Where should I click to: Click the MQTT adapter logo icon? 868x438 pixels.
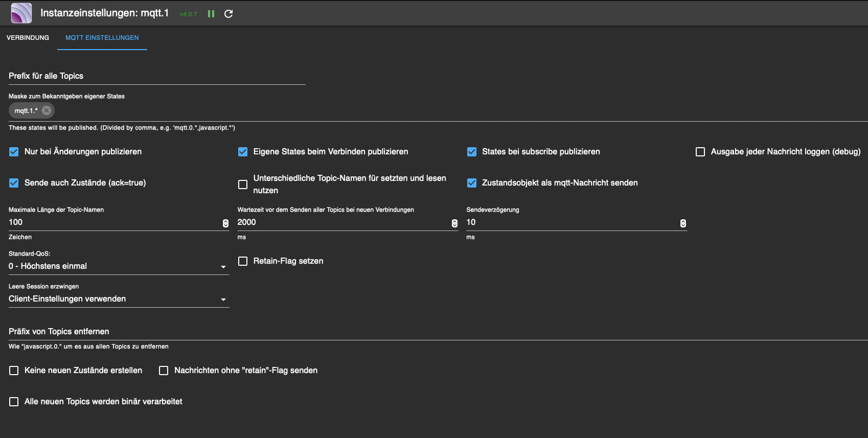(21, 13)
